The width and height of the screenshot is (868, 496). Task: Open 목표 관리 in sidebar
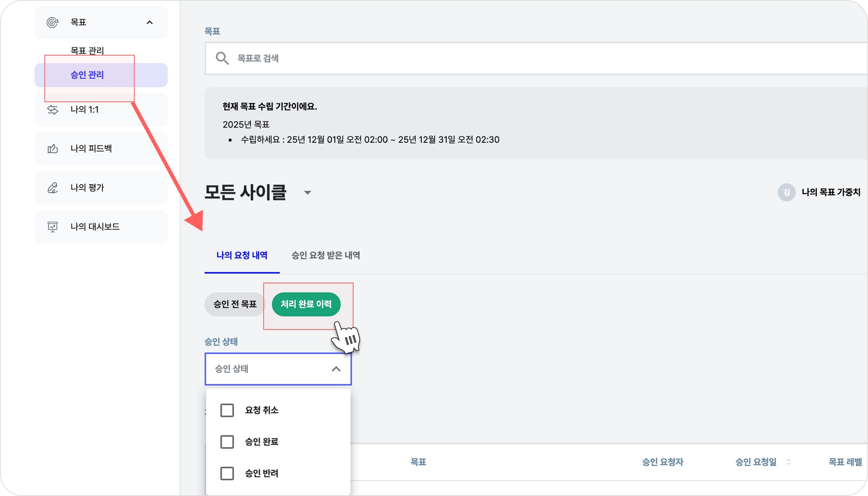[87, 50]
